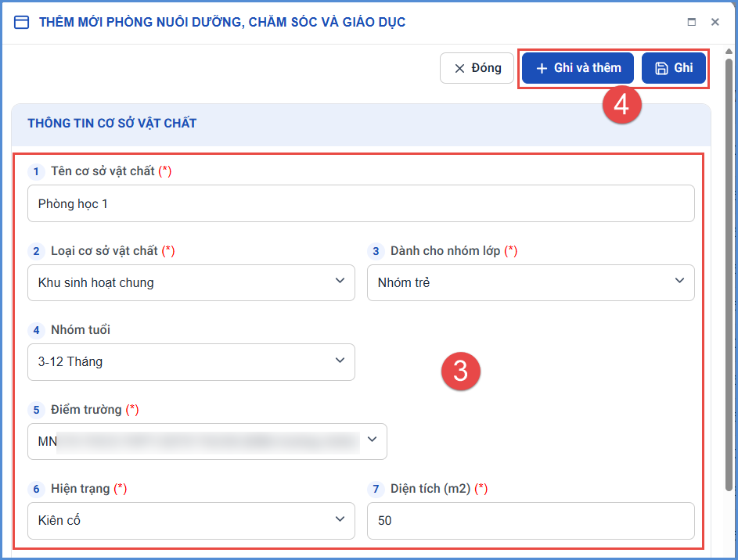Click the Loại cơ sở vật chất label
This screenshot has width=738, height=560.
(x=104, y=250)
